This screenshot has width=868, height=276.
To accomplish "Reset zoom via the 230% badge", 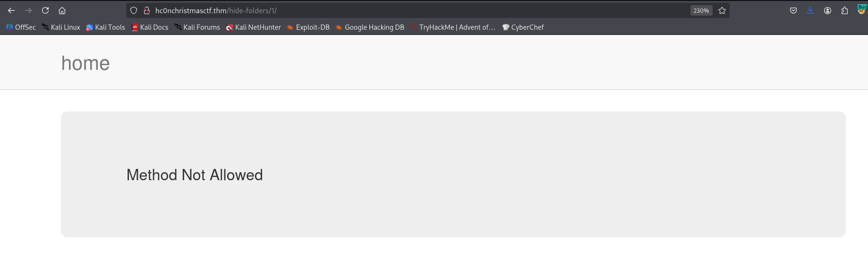I will (701, 10).
